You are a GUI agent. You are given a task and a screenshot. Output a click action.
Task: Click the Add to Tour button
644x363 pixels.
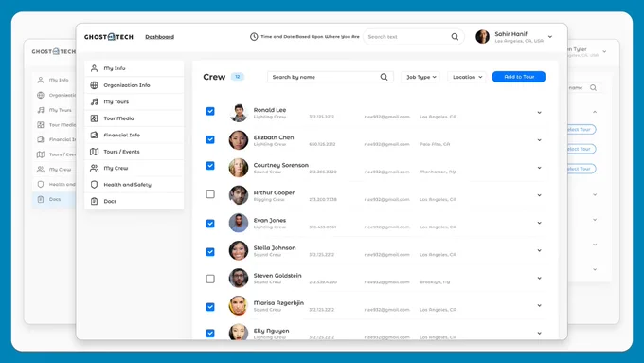519,77
